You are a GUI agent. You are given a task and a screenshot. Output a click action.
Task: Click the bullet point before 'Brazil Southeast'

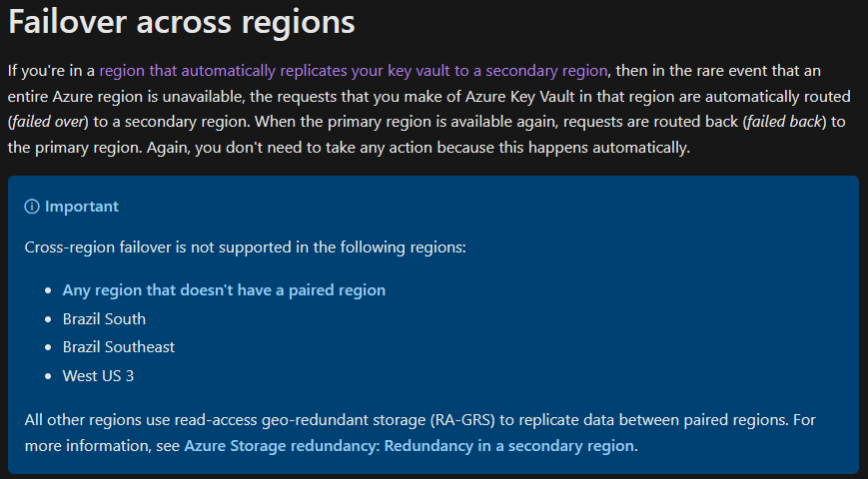(x=49, y=347)
